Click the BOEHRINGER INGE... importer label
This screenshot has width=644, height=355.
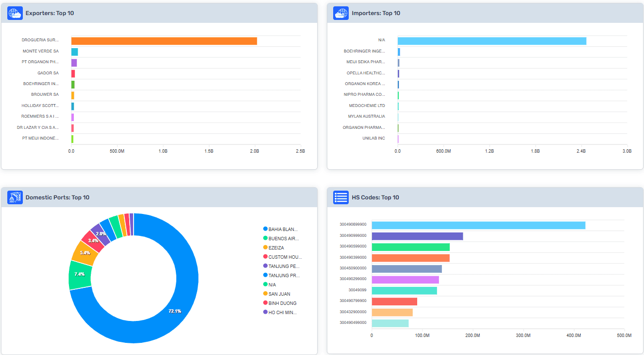[x=364, y=51]
